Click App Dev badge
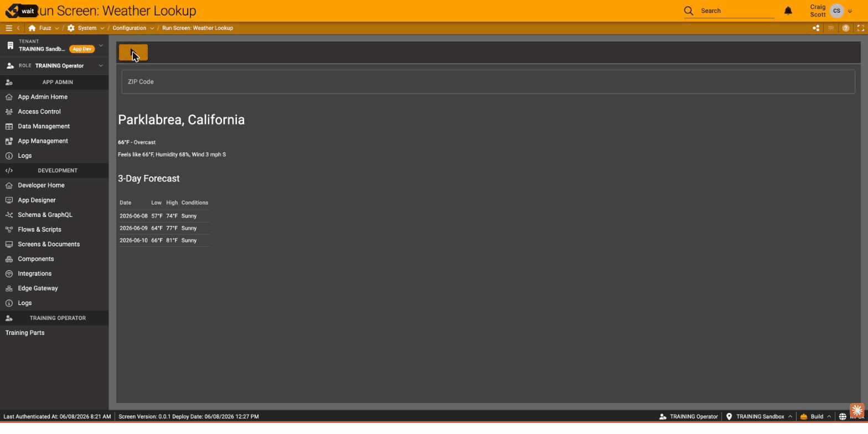The image size is (868, 434). (x=82, y=49)
